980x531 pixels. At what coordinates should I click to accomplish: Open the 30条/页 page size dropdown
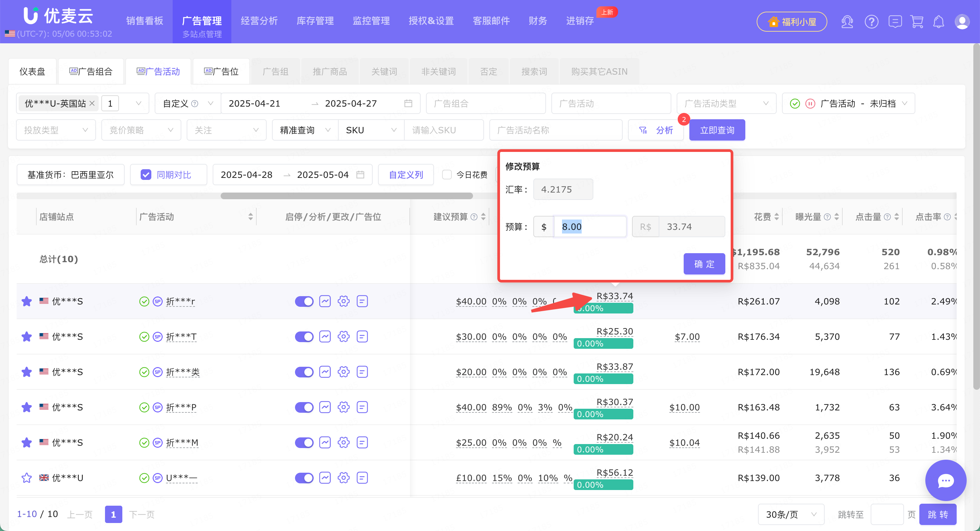coord(791,514)
